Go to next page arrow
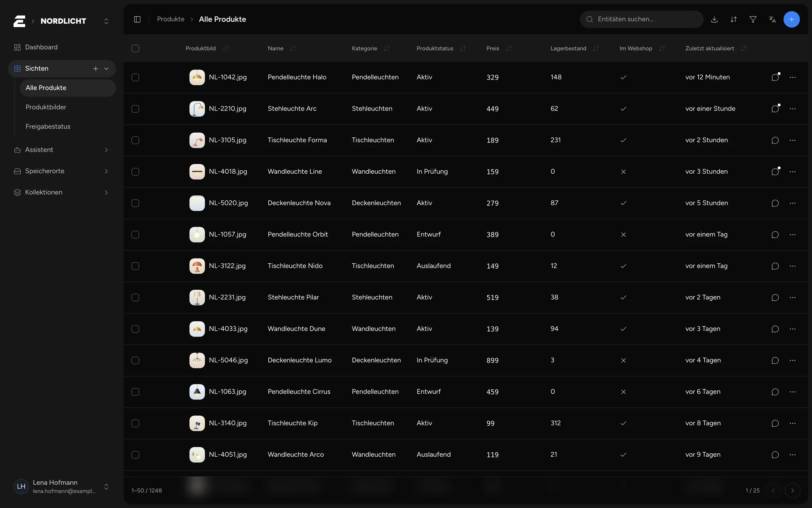This screenshot has height=508, width=812. pyautogui.click(x=792, y=491)
